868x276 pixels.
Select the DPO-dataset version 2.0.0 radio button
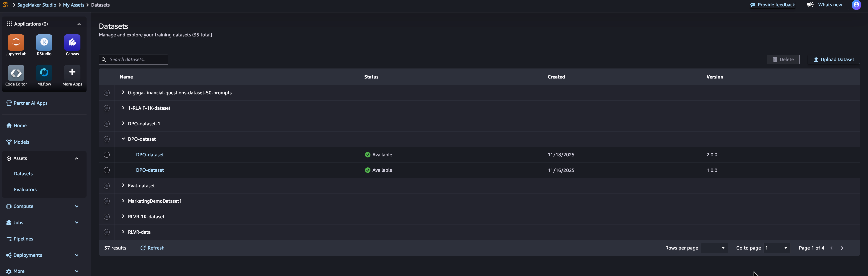(107, 155)
